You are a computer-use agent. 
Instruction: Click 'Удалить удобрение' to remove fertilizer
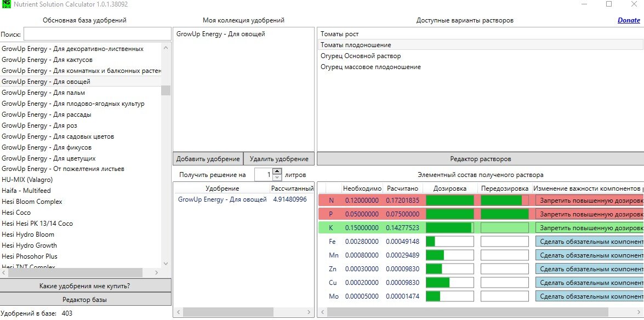point(280,158)
